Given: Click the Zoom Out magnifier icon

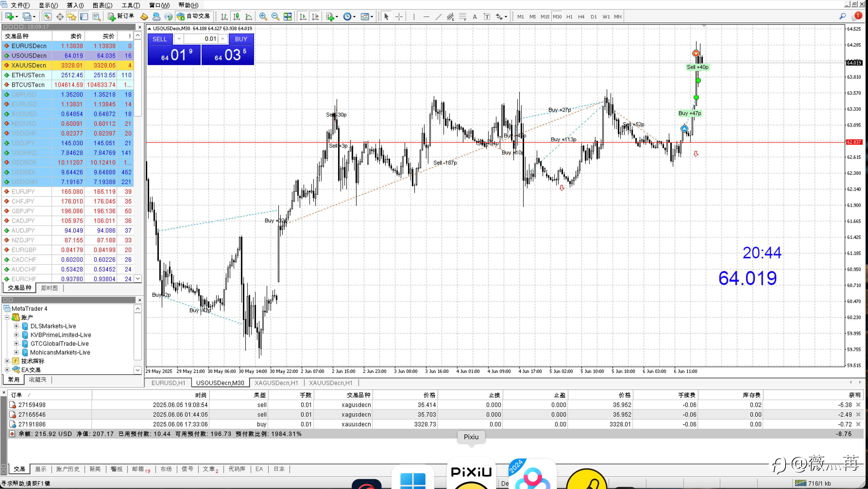Looking at the screenshot, I should 275,17.
